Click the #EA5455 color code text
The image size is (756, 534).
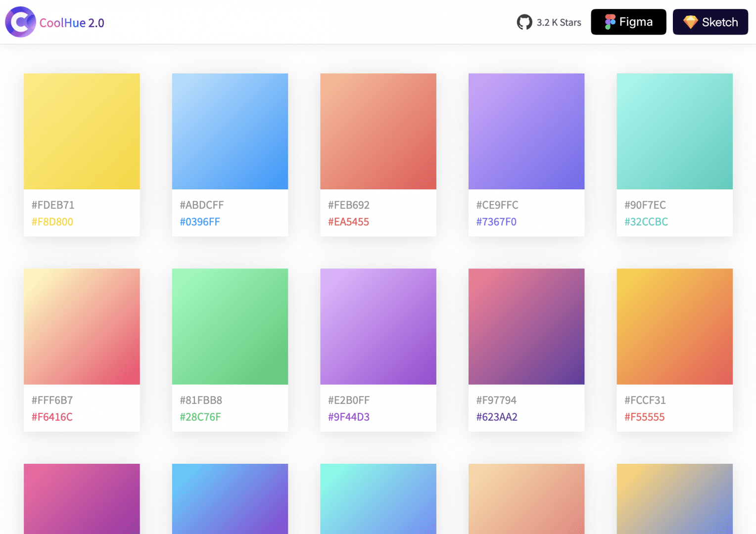pyautogui.click(x=348, y=222)
